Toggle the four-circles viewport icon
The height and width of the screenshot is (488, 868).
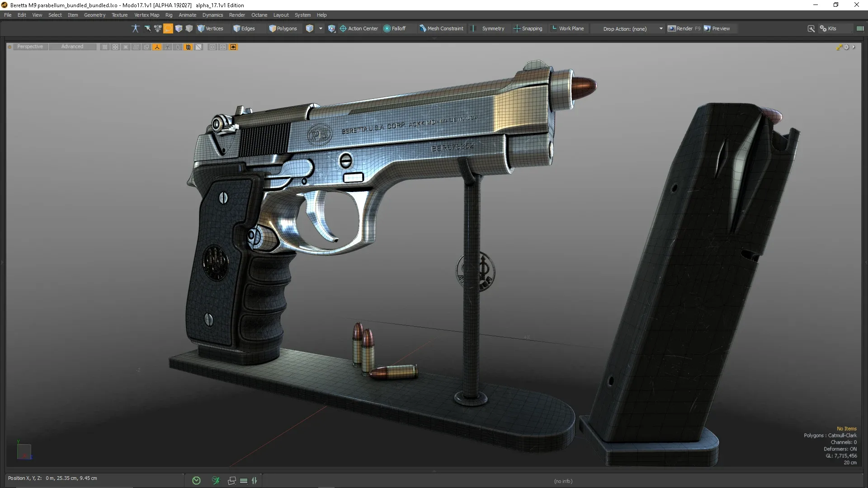115,47
